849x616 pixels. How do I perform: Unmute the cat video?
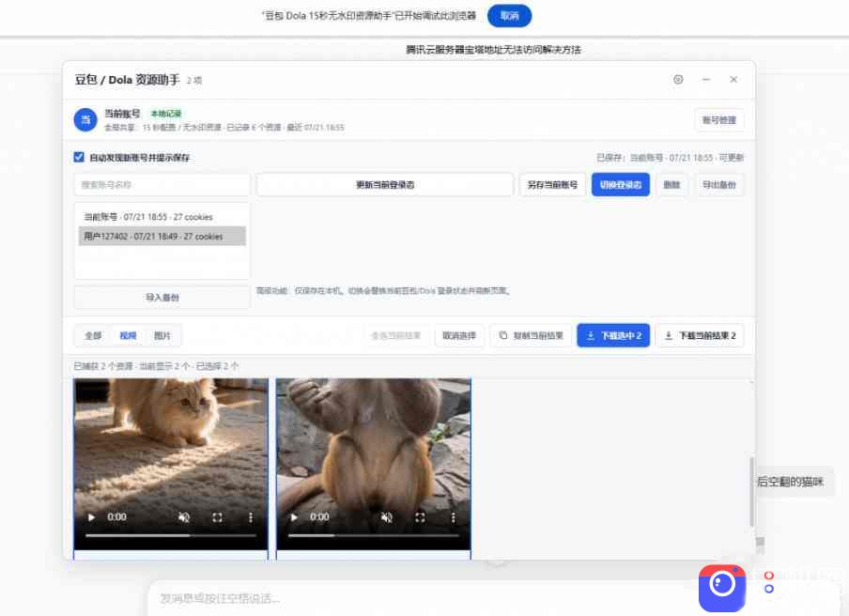pos(184,517)
